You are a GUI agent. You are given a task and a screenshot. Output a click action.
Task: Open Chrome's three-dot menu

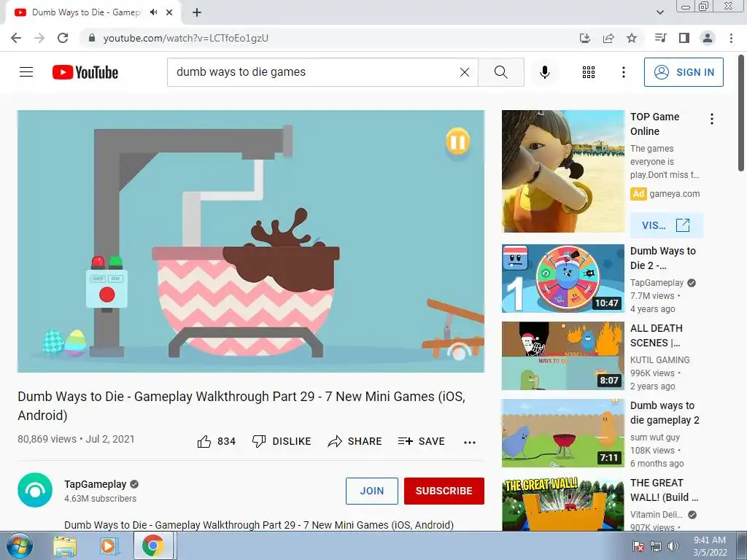tap(731, 38)
